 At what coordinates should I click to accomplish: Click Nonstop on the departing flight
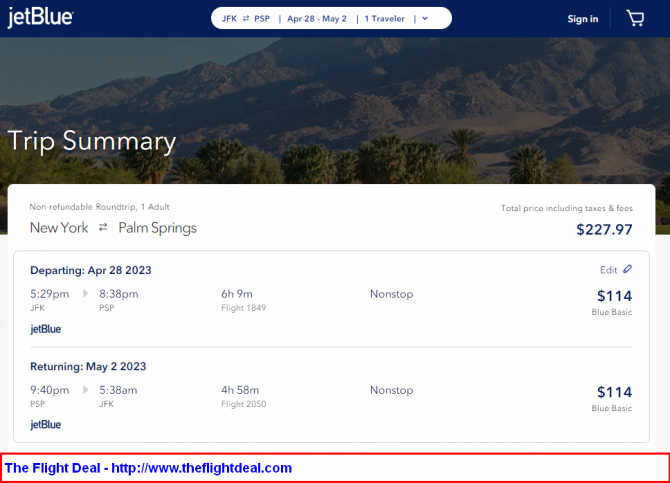click(x=391, y=294)
